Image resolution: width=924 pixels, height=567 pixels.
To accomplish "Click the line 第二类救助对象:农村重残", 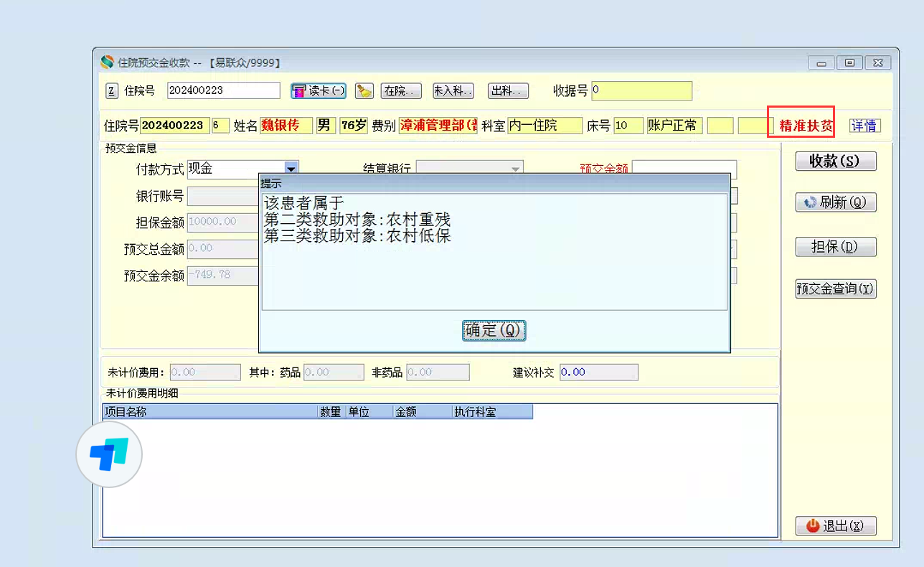I will pyautogui.click(x=357, y=220).
